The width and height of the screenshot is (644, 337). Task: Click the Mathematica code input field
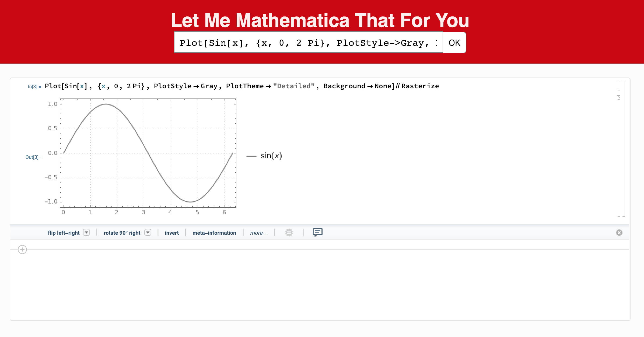coord(308,43)
